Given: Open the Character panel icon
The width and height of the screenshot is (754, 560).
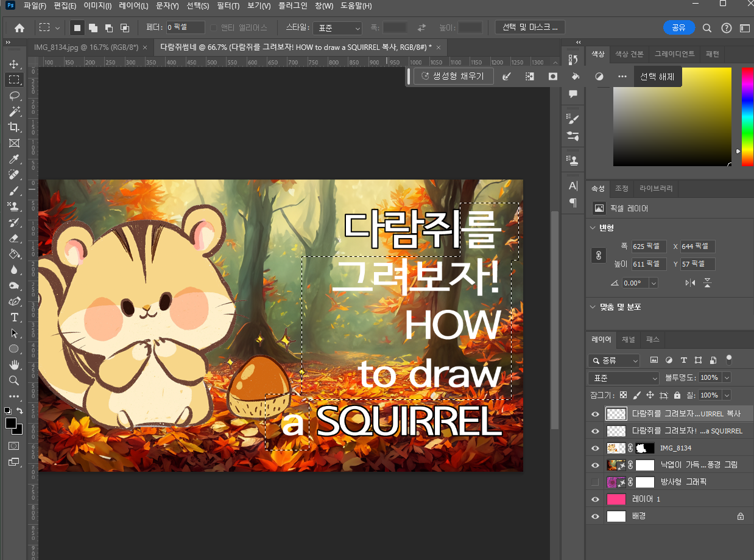Looking at the screenshot, I should coord(573,186).
